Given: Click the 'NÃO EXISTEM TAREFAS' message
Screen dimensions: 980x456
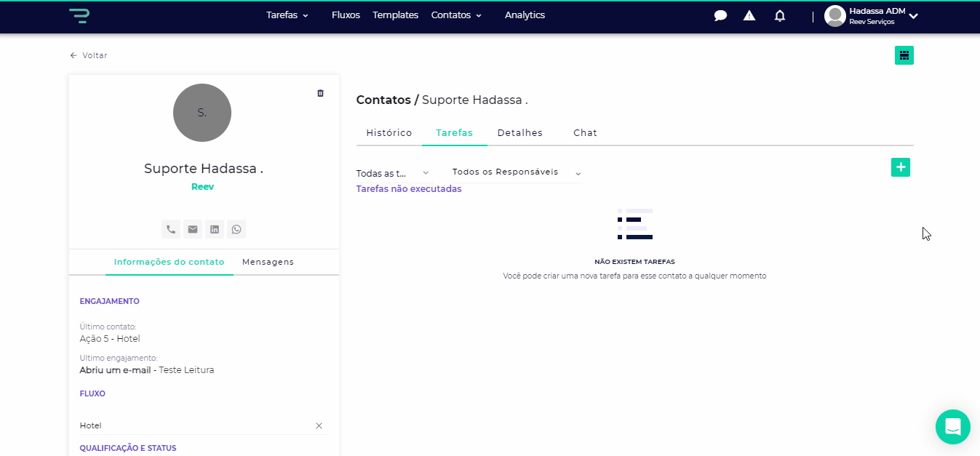Looking at the screenshot, I should [634, 262].
